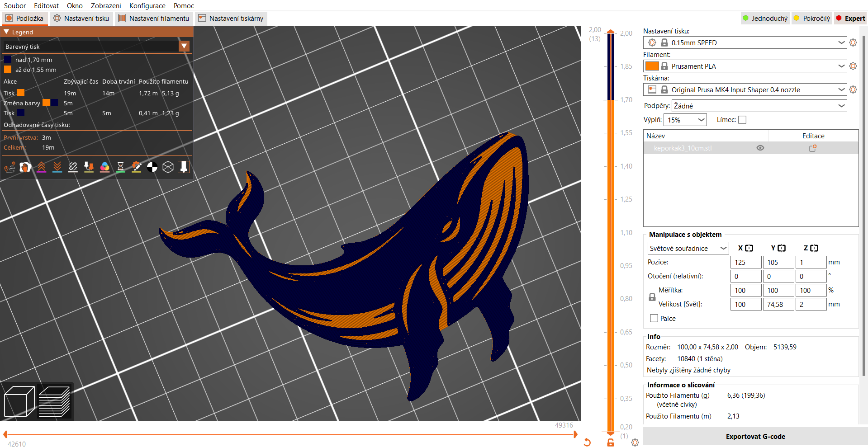Viewport: 868px width, 447px height.
Task: Open layer slider settings gear icon
Action: point(635,442)
